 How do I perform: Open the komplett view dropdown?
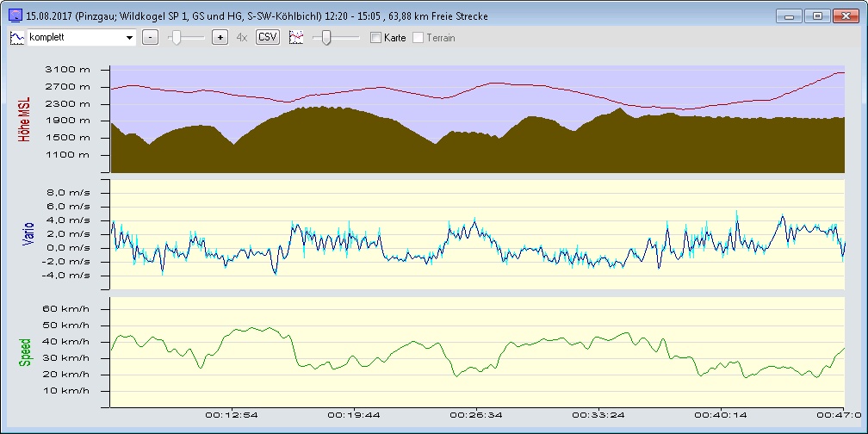tap(130, 38)
